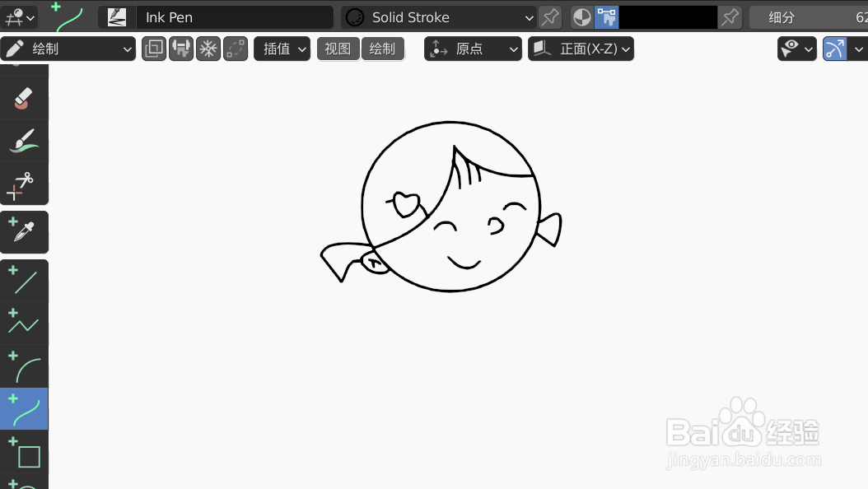Expand the gizmo options arrow

(x=858, y=49)
